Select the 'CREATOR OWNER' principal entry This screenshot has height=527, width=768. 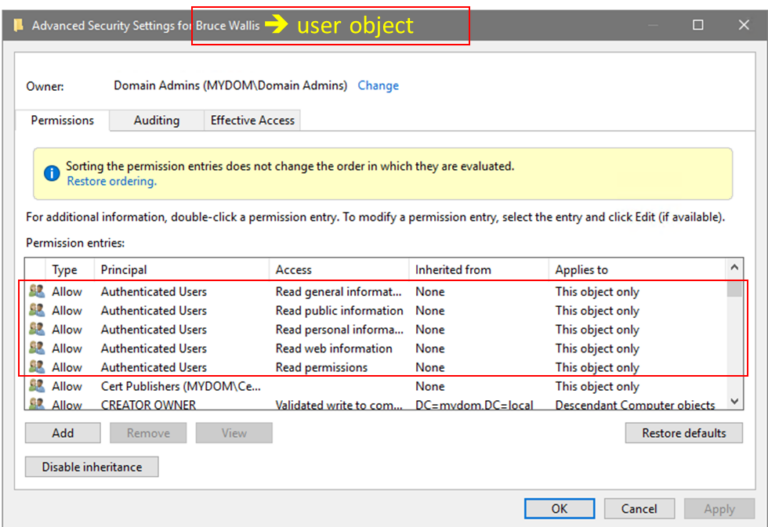148,405
